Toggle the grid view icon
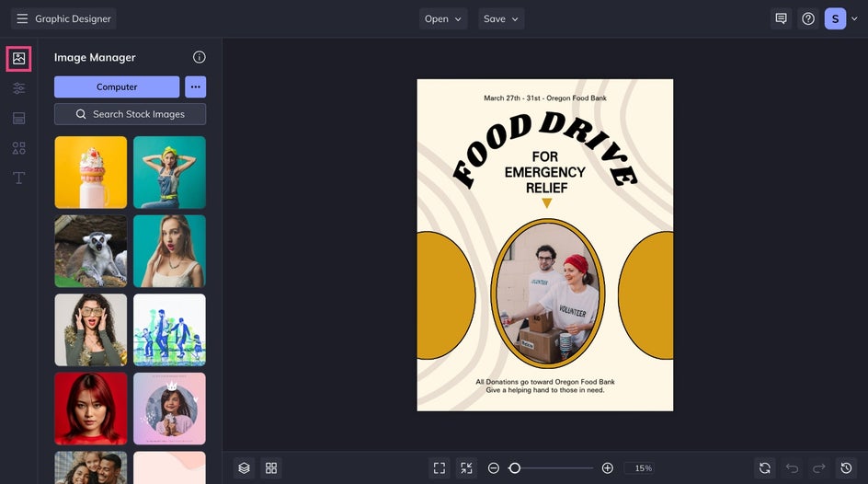Screen dimensions: 868x484 click(x=271, y=468)
